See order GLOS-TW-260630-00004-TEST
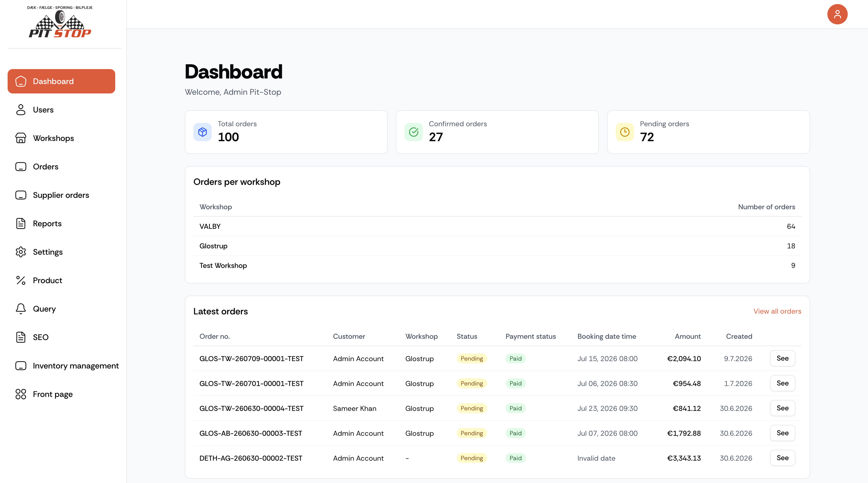Screen dimensions: 868x483 pos(782,408)
